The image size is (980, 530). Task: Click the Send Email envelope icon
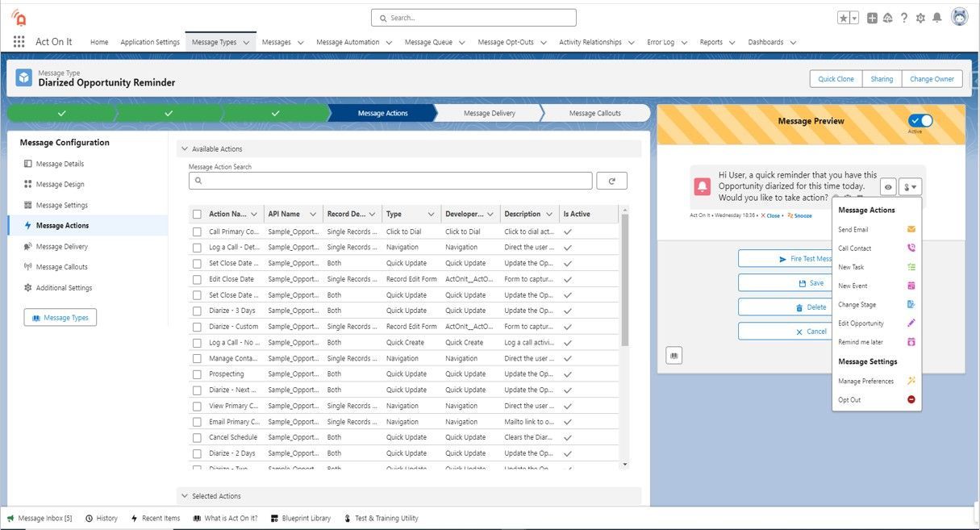(x=911, y=230)
